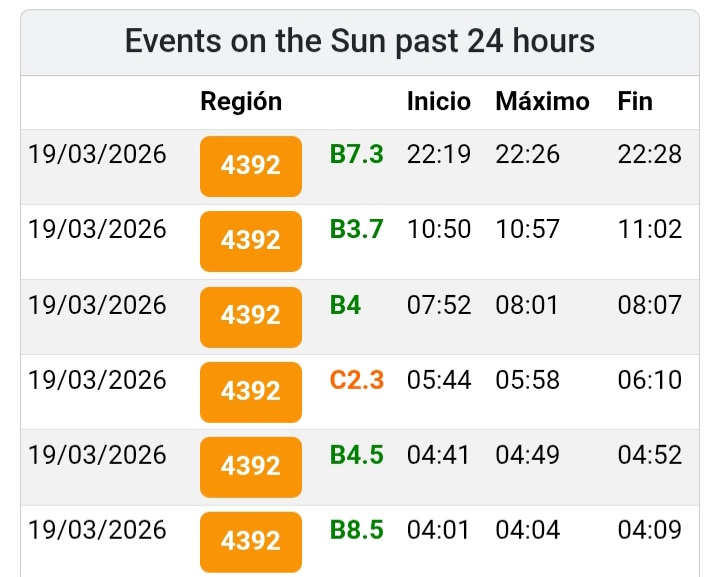Click the B4 flare class label

point(345,304)
